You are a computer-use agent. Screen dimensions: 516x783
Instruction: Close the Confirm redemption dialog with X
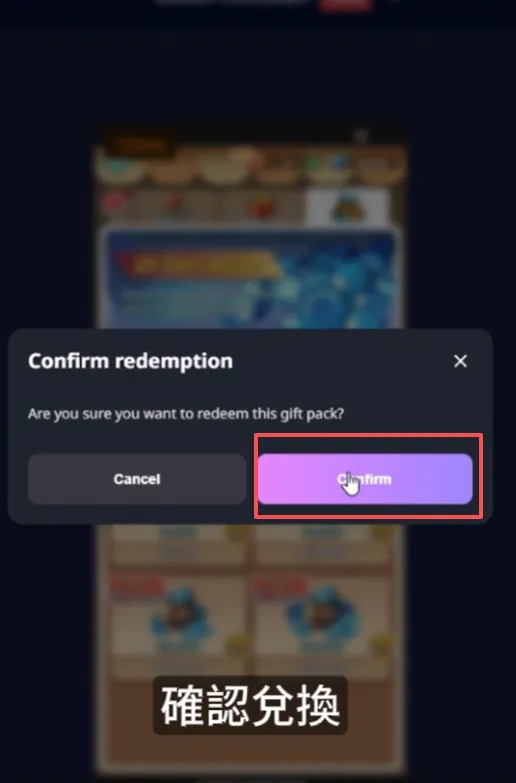tap(460, 361)
